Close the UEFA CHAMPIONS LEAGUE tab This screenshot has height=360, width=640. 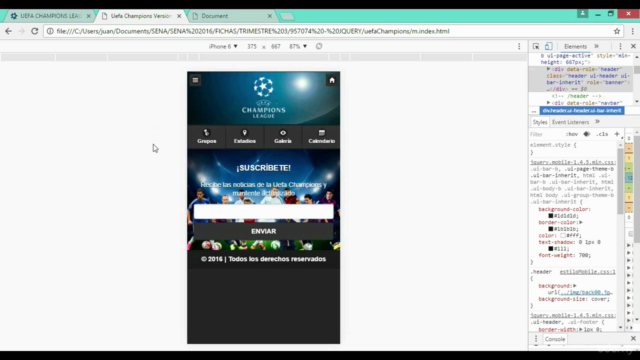[x=89, y=16]
